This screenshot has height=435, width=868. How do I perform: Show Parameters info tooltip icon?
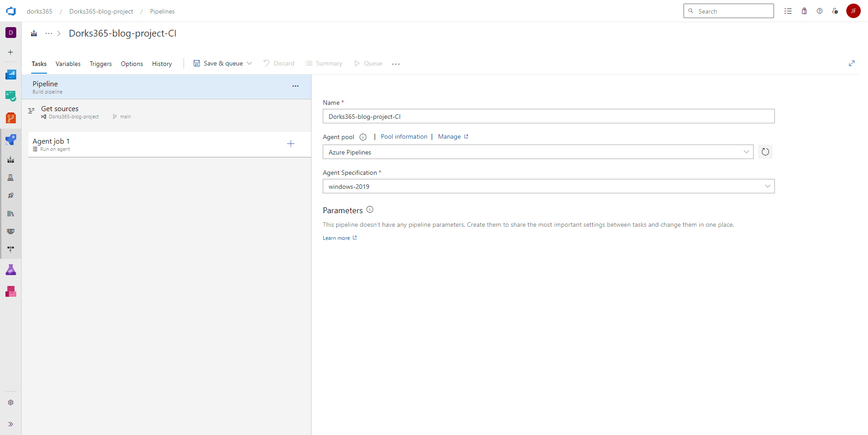[370, 210]
